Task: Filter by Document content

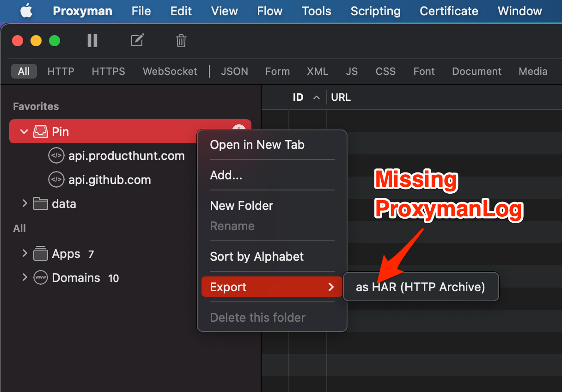Action: click(477, 71)
